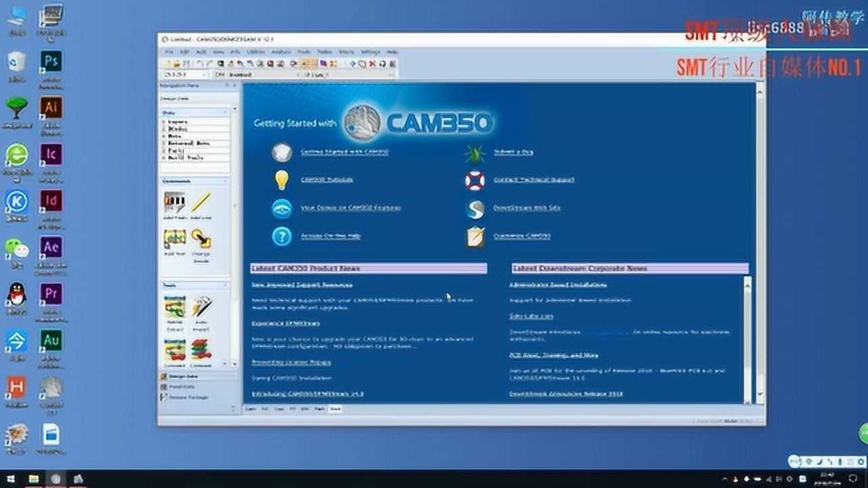Image resolution: width=868 pixels, height=488 pixels.
Task: Click the green bug Submit a Bug icon
Action: click(x=475, y=152)
